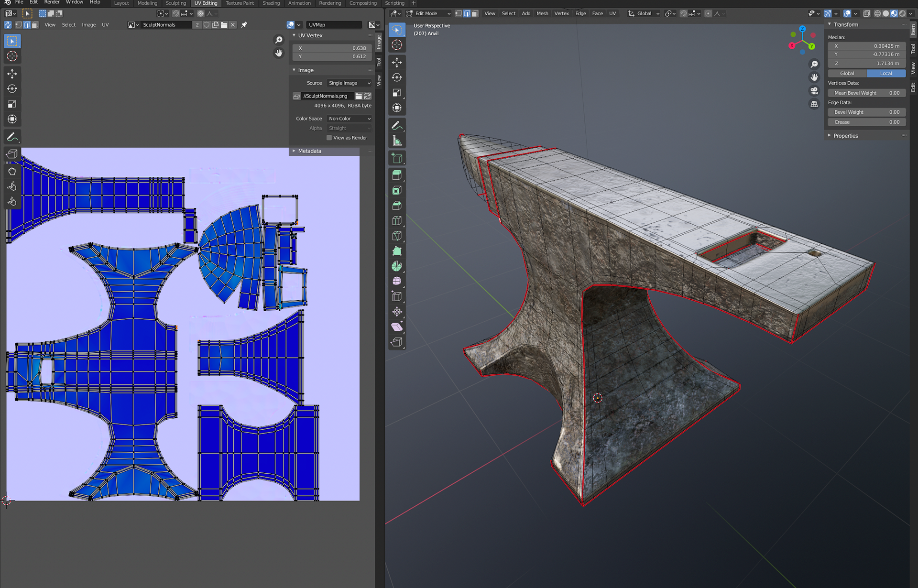918x588 pixels.
Task: Open image Source dropdown
Action: 350,83
